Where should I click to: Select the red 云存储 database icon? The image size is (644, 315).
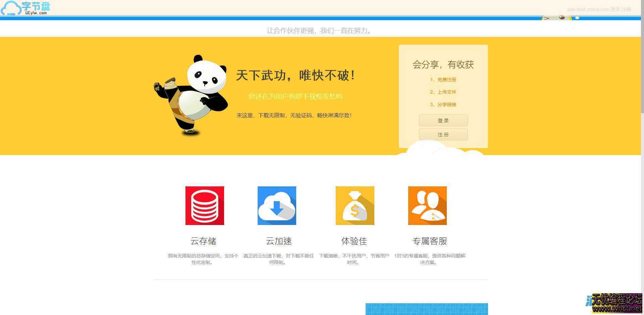pyautogui.click(x=204, y=205)
